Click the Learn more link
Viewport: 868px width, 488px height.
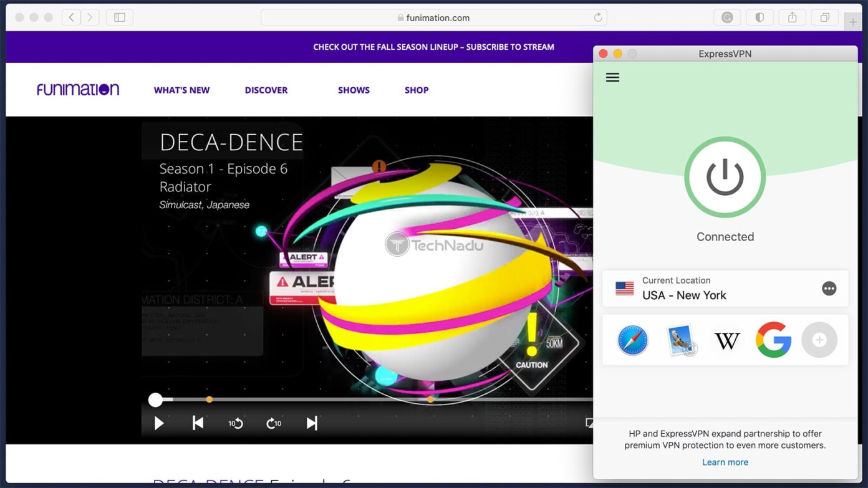coord(725,462)
